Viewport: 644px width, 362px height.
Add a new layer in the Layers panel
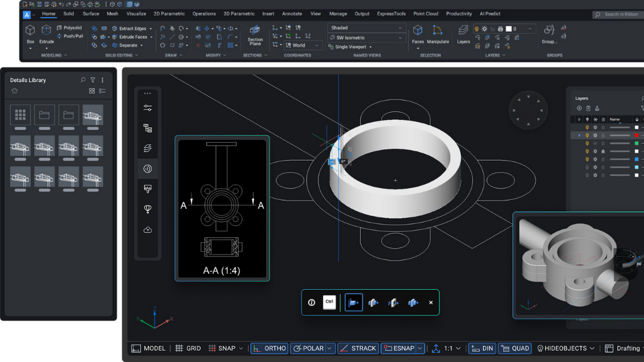579,109
